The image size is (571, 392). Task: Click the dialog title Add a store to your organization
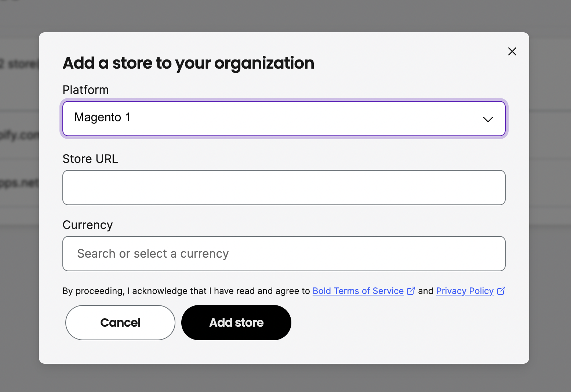click(x=188, y=63)
